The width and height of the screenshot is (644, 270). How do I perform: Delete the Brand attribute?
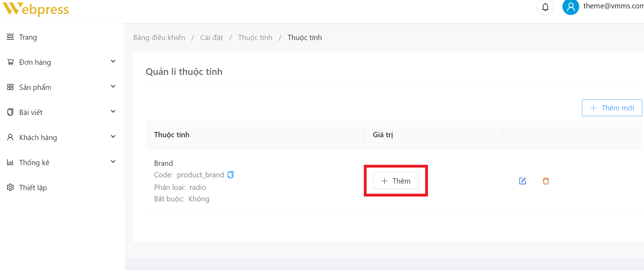point(546,181)
